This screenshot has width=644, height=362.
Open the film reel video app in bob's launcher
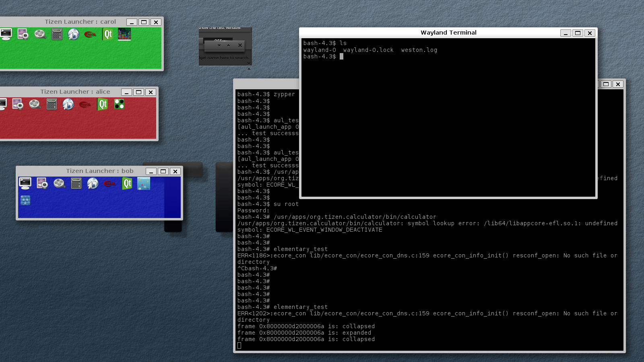(x=59, y=183)
